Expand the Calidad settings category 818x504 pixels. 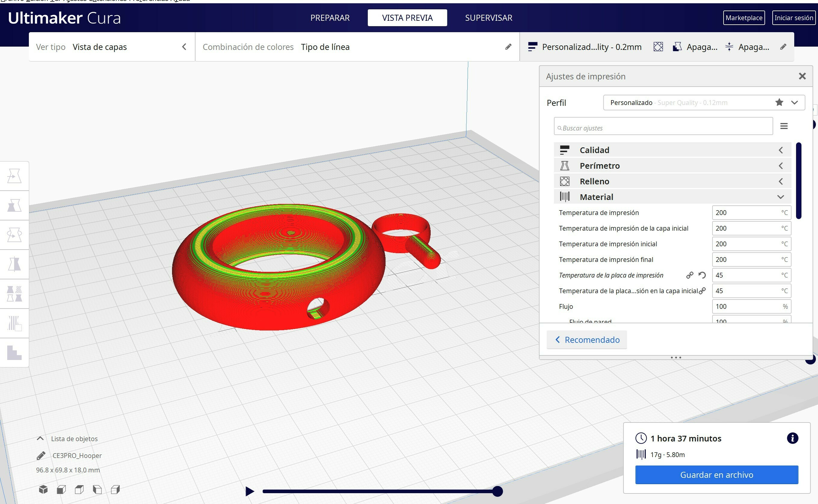coord(672,150)
